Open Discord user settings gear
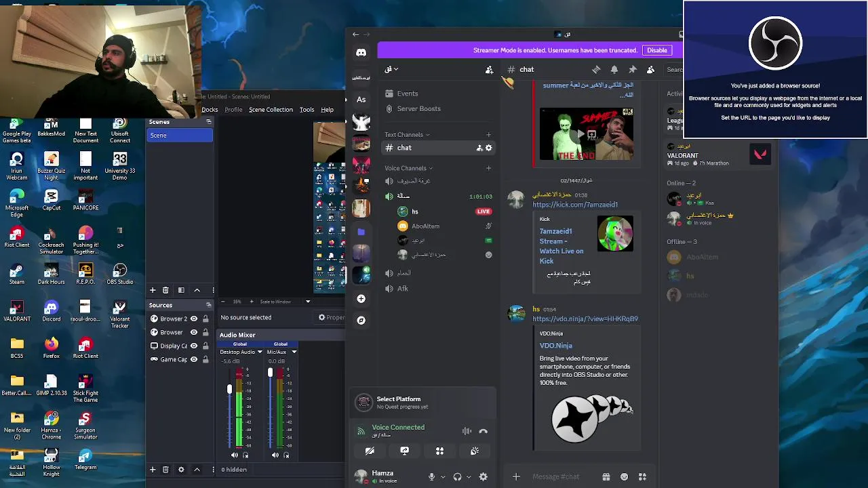The height and width of the screenshot is (488, 868). (484, 477)
